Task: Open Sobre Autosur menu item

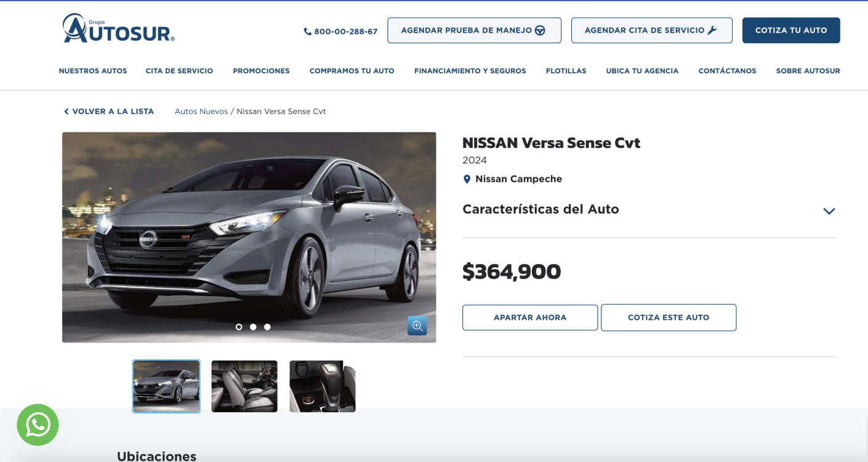Action: (x=808, y=71)
